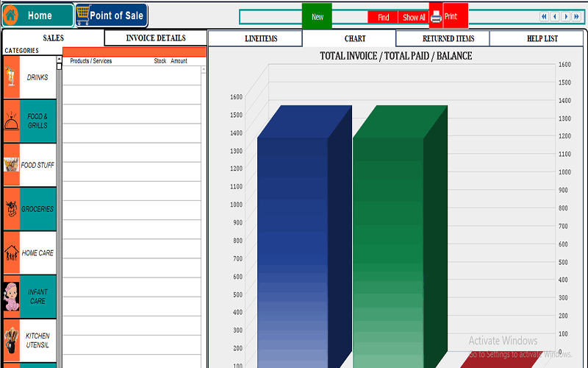Select the Drinks category icon
The width and height of the screenshot is (588, 368).
click(11, 77)
